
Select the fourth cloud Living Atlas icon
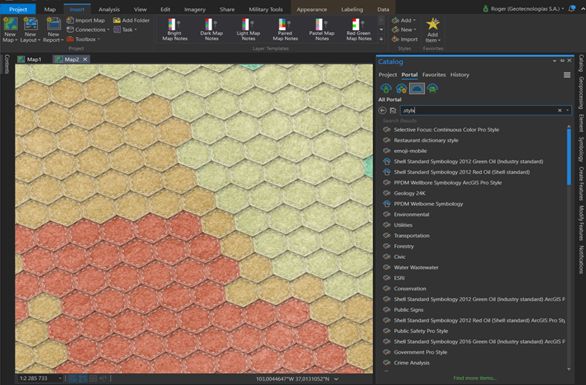coord(432,89)
